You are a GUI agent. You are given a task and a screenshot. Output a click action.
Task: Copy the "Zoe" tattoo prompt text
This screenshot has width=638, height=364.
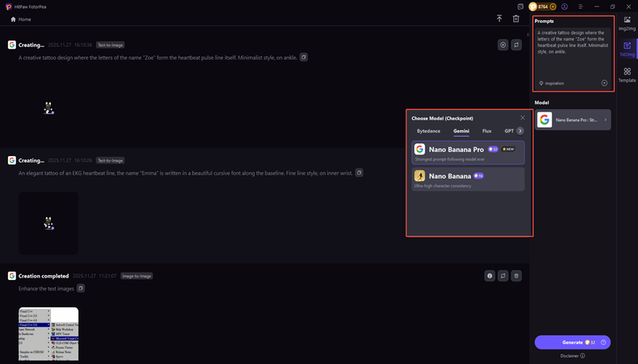[304, 57]
